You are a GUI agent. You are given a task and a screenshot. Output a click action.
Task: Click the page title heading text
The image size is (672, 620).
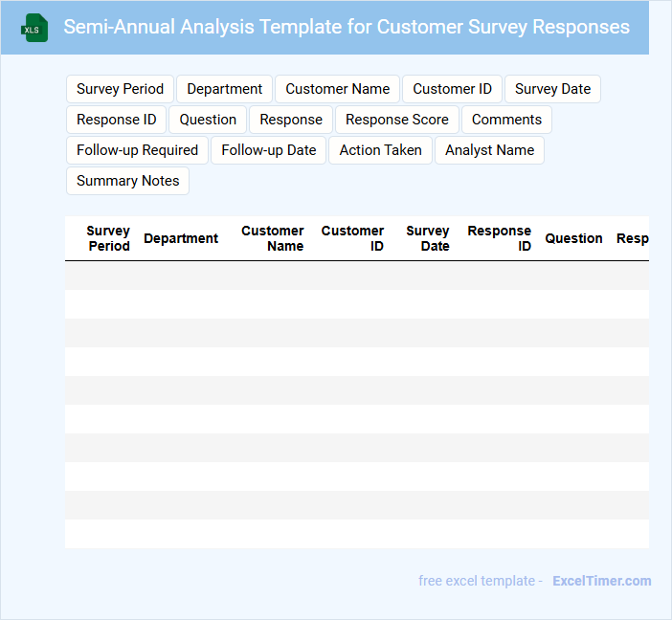click(x=347, y=27)
